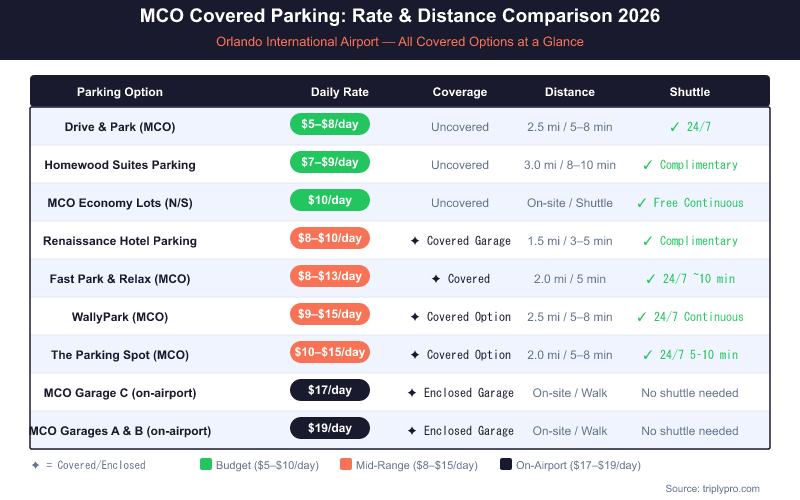The height and width of the screenshot is (500, 800).
Task: Click Renaissance Hotel Parking name
Action: (x=120, y=241)
